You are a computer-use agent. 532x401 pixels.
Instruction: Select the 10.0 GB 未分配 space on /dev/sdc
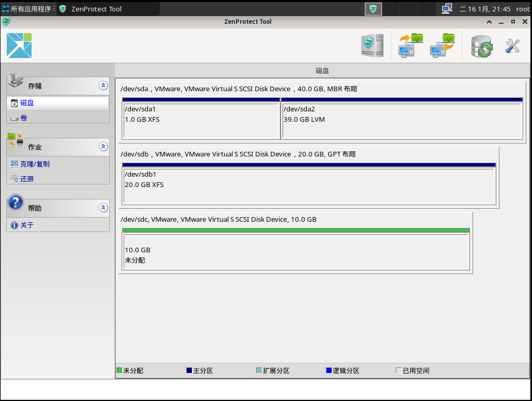295,251
